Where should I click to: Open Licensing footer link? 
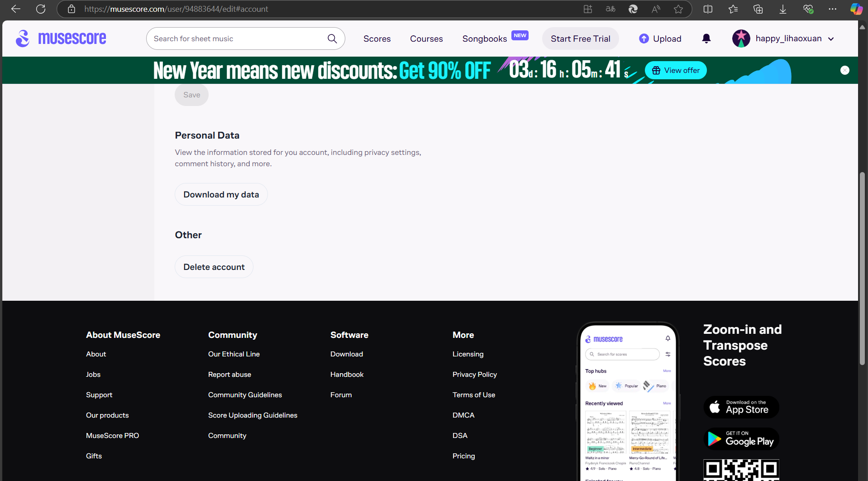coord(468,354)
